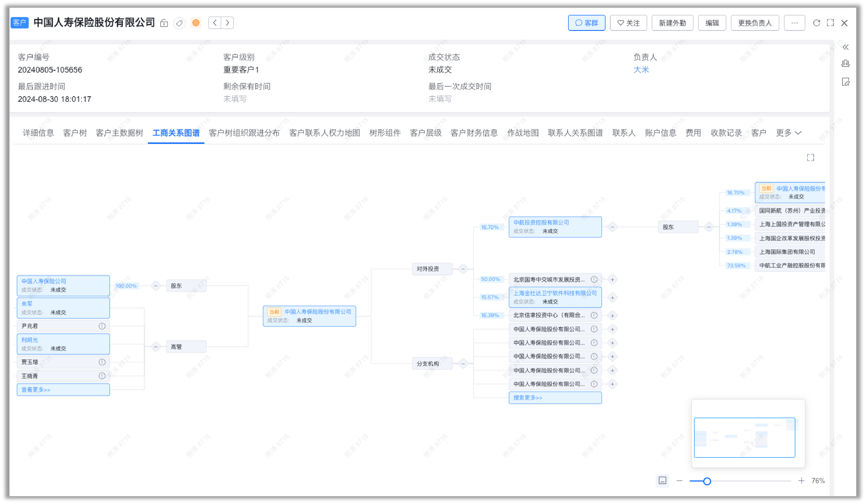Viewport: 866px width, 504px height.
Task: Click the tag icon in header
Action: 179,23
